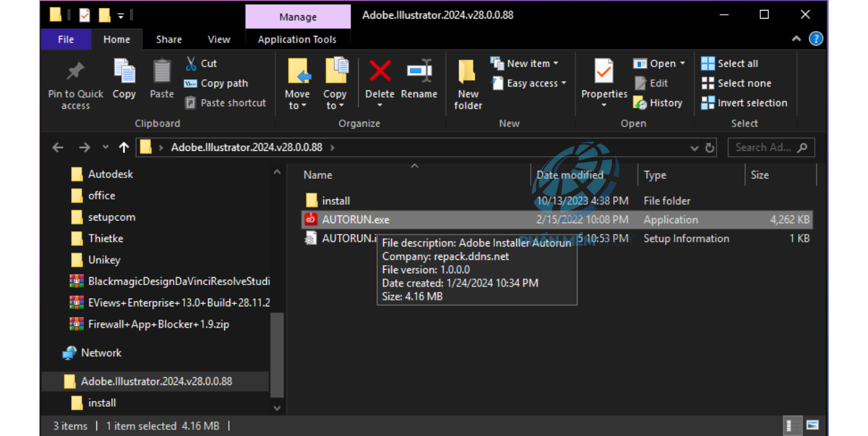Open the help question mark icon
Image resolution: width=868 pixels, height=436 pixels.
[x=816, y=39]
